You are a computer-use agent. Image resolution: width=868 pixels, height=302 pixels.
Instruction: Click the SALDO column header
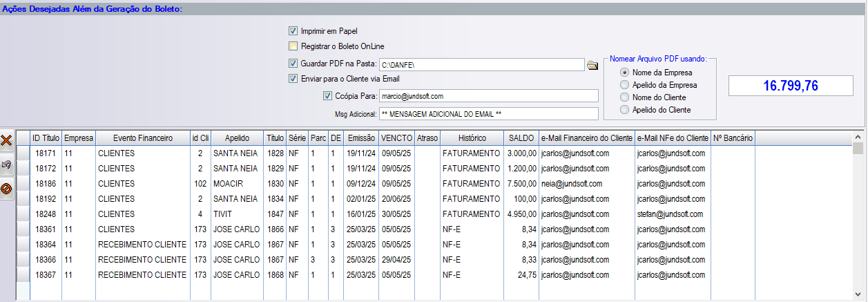(521, 138)
